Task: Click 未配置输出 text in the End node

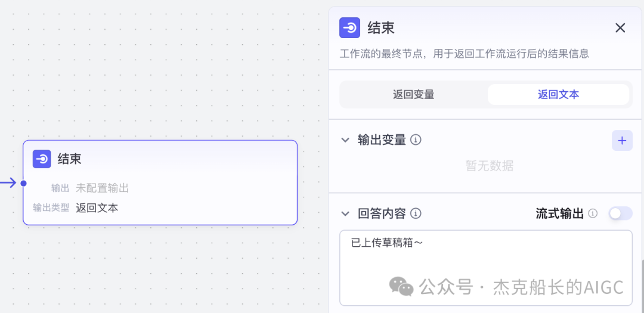Action: [102, 188]
